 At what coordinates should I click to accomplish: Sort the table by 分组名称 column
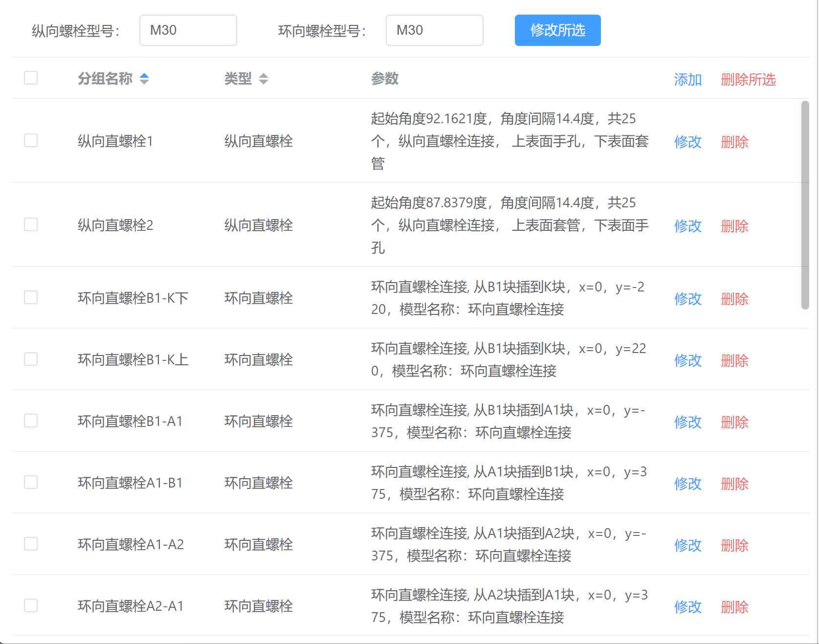click(144, 79)
